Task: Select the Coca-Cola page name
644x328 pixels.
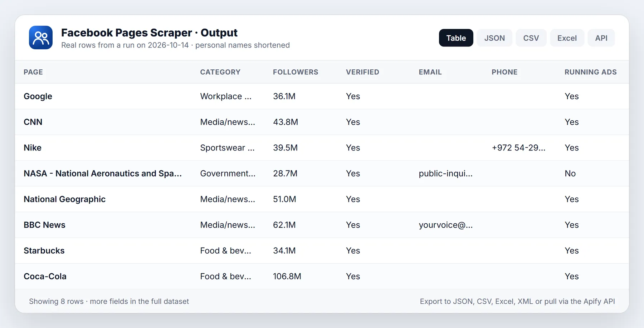Action: pos(45,277)
